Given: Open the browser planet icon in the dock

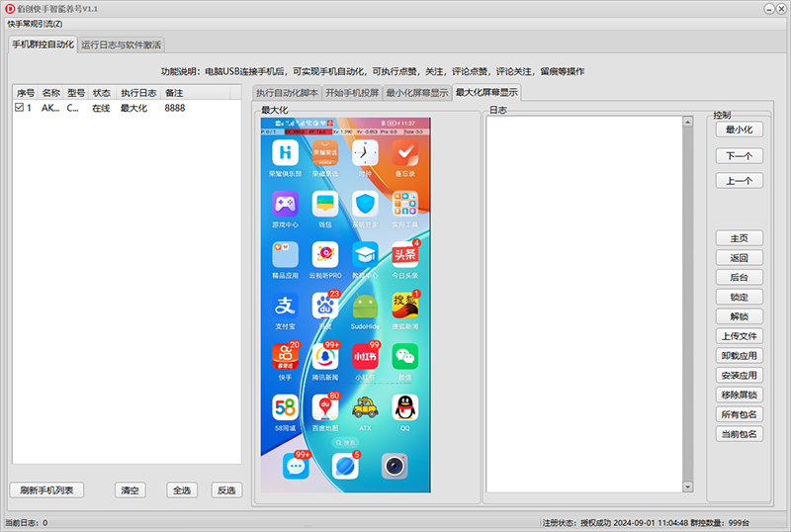Looking at the screenshot, I should tap(345, 466).
